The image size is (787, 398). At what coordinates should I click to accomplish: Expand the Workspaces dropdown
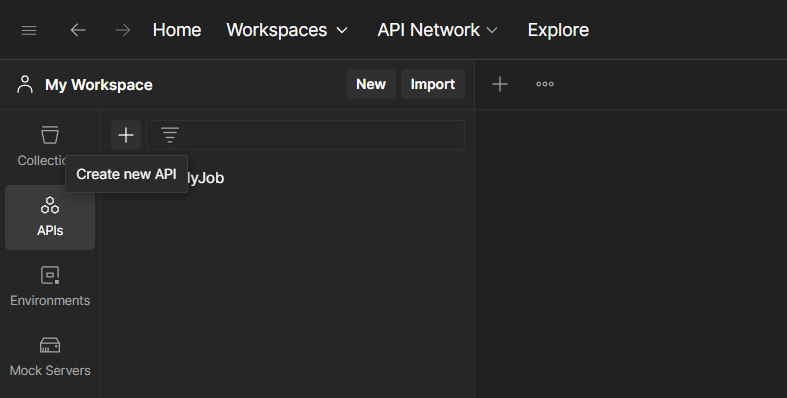[287, 30]
